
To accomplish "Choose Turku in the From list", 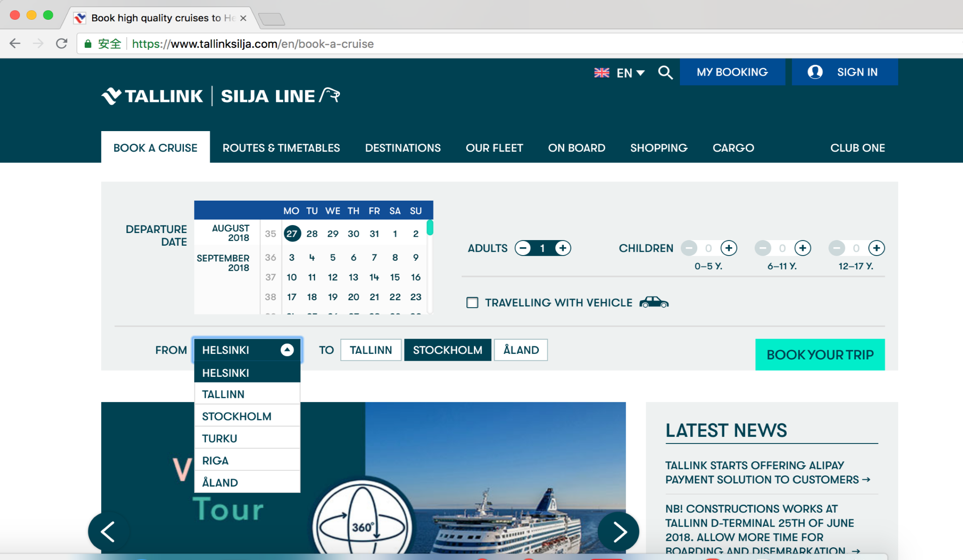I will click(x=247, y=438).
